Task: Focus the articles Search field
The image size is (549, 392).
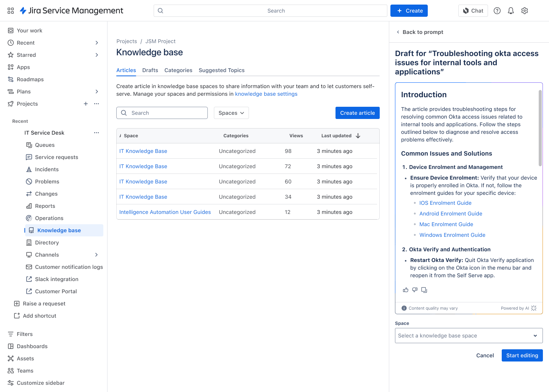Action: coord(162,113)
